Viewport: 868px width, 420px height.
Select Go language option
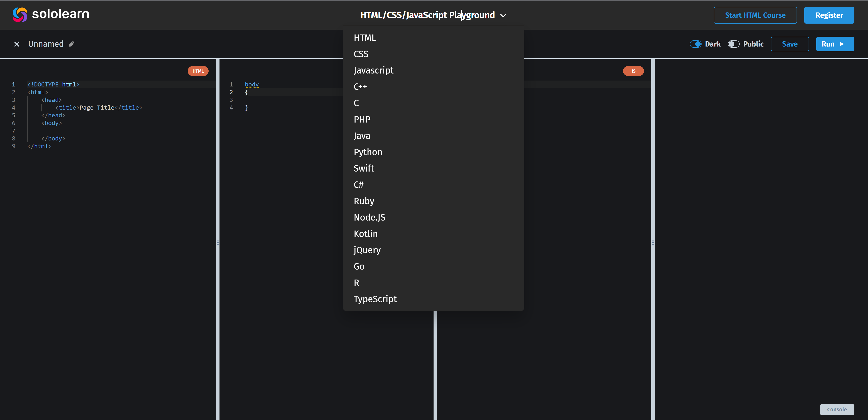[x=433, y=266]
